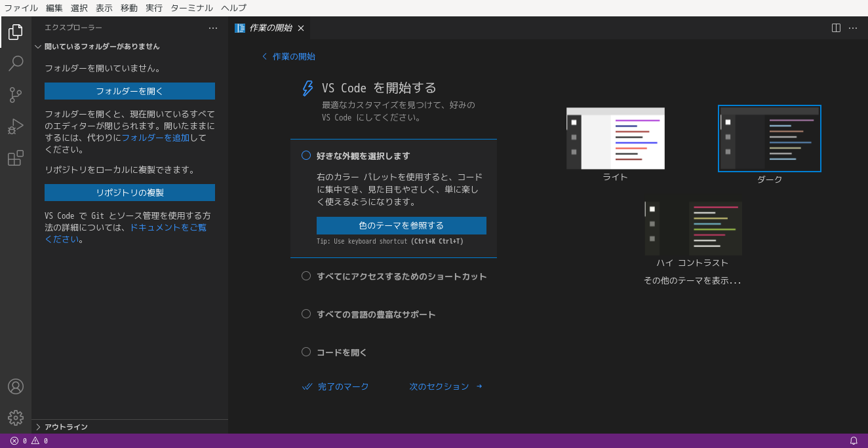The image size is (868, 448).
Task: Click the lightning bolt icon beside VS Code を開始する
Action: click(307, 88)
